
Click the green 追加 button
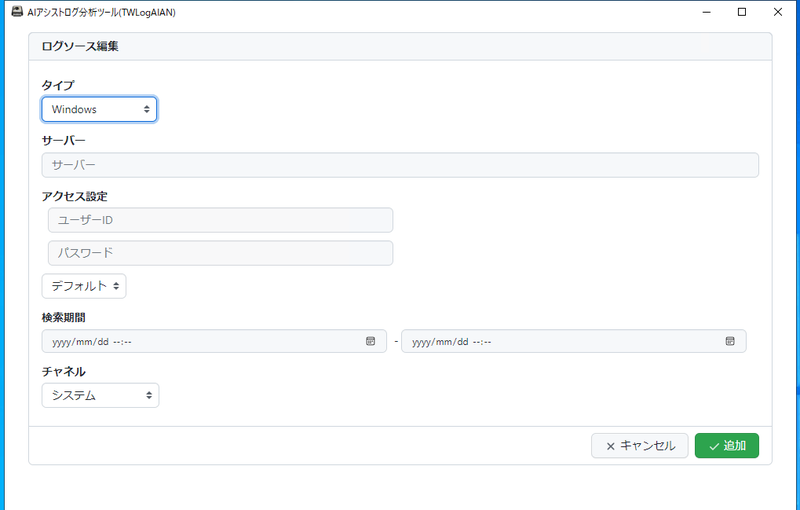pos(726,446)
